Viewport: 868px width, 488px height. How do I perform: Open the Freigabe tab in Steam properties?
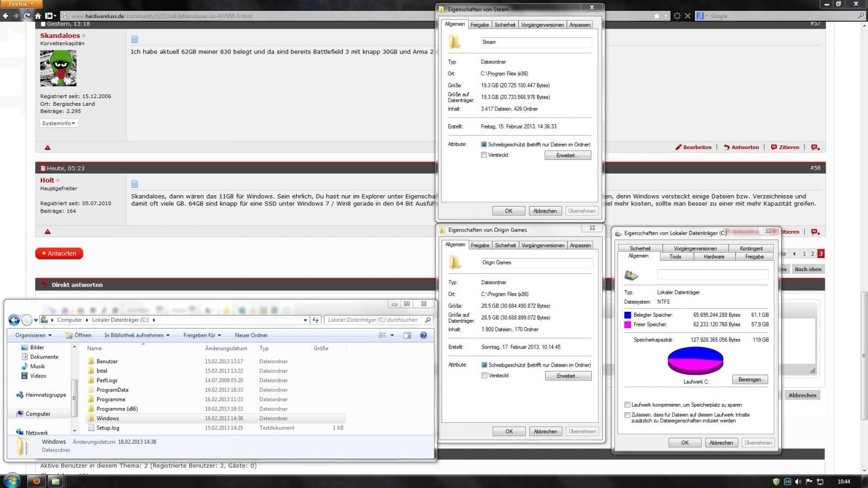pyautogui.click(x=480, y=25)
